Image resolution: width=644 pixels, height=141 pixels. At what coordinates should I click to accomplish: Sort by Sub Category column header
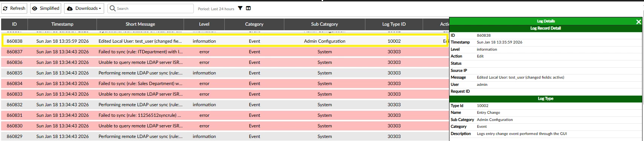pos(324,24)
